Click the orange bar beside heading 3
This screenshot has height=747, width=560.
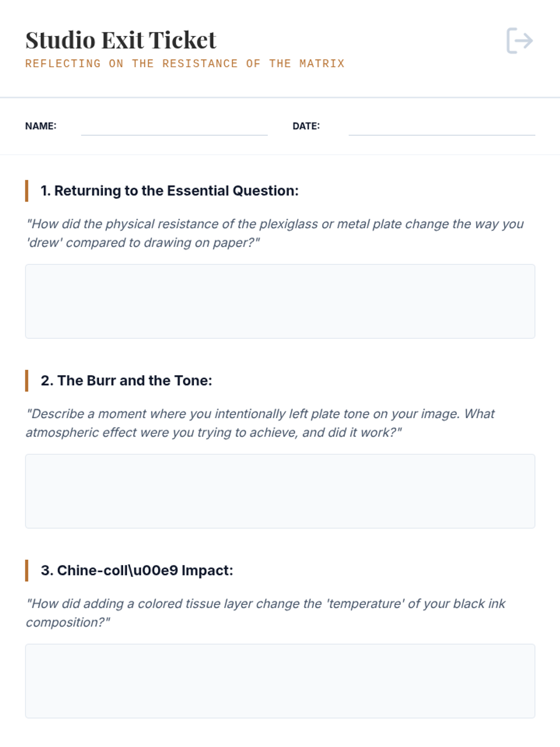tap(27, 571)
